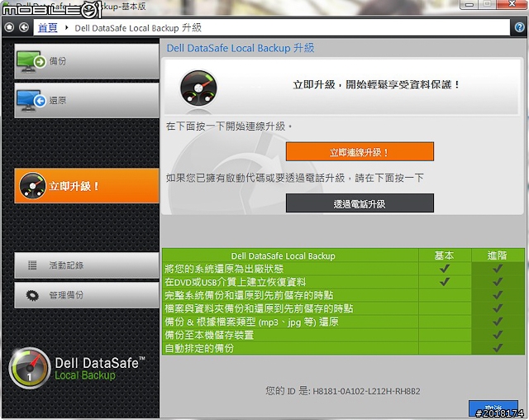Select row 將您的系統還原為出廠狀態

click(x=344, y=269)
